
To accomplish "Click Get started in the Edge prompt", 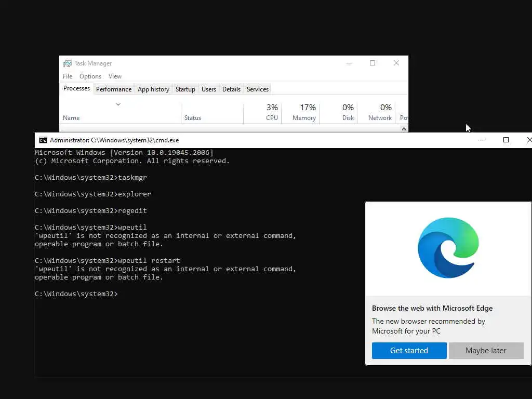I will [x=409, y=351].
